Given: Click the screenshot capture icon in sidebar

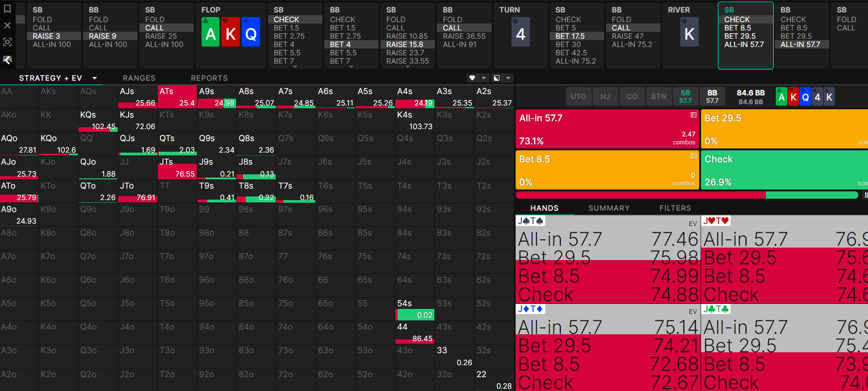Looking at the screenshot, I should (x=7, y=42).
